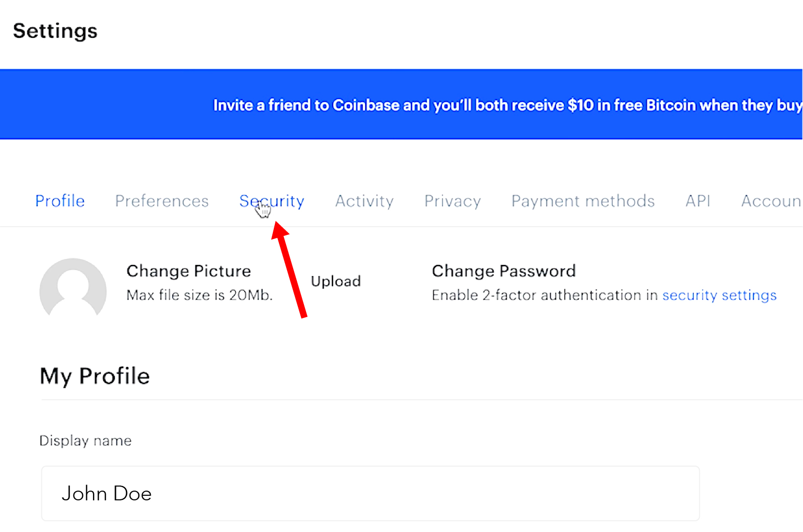Click the Max file size text
The image size is (803, 532).
[199, 295]
